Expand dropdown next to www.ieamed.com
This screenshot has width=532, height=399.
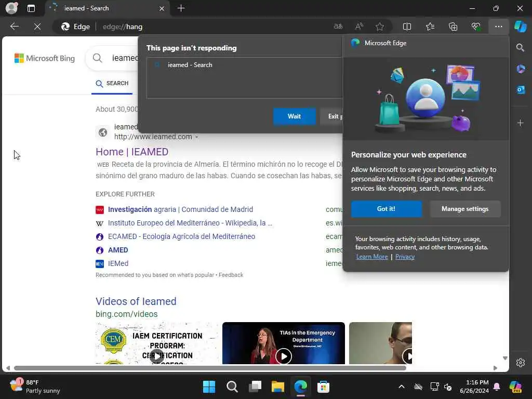pos(196,137)
